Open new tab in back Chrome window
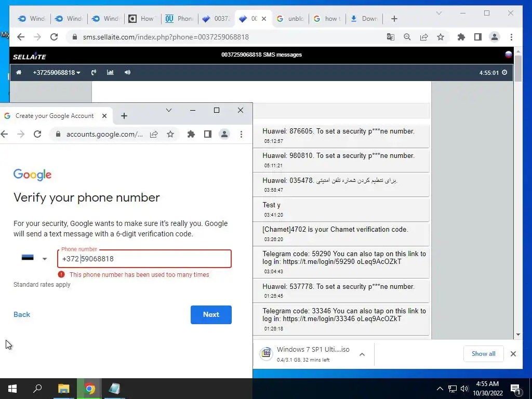This screenshot has width=532, height=399. pos(394,19)
